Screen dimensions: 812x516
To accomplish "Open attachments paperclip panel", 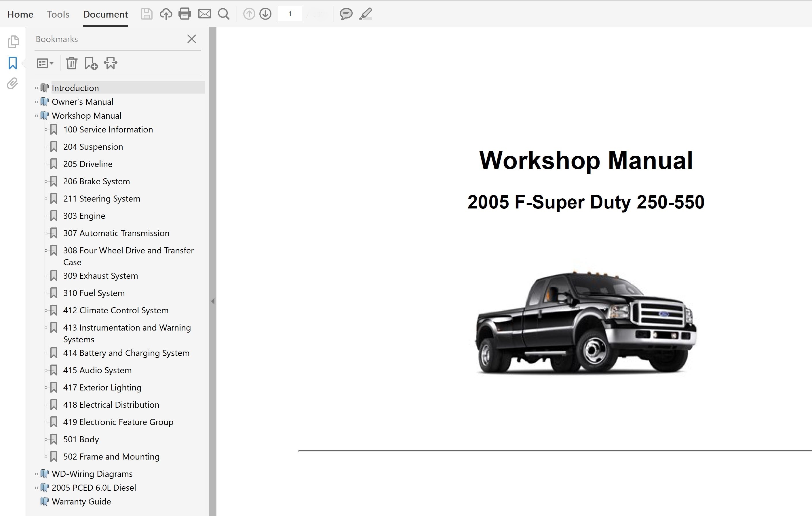I will point(12,84).
